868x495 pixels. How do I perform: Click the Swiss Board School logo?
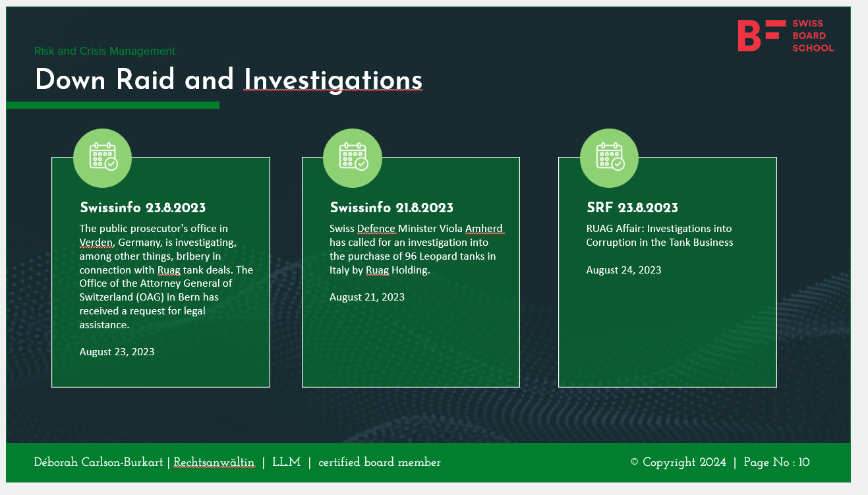(786, 36)
